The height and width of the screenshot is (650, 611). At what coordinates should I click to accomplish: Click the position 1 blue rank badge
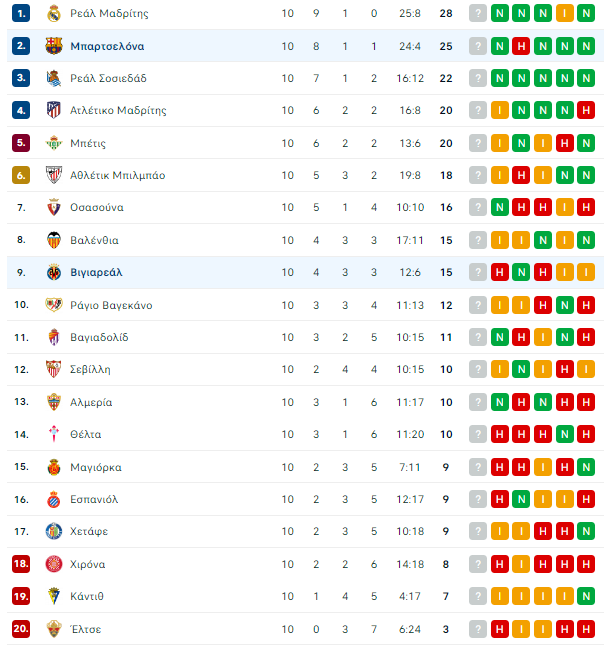pyautogui.click(x=21, y=14)
